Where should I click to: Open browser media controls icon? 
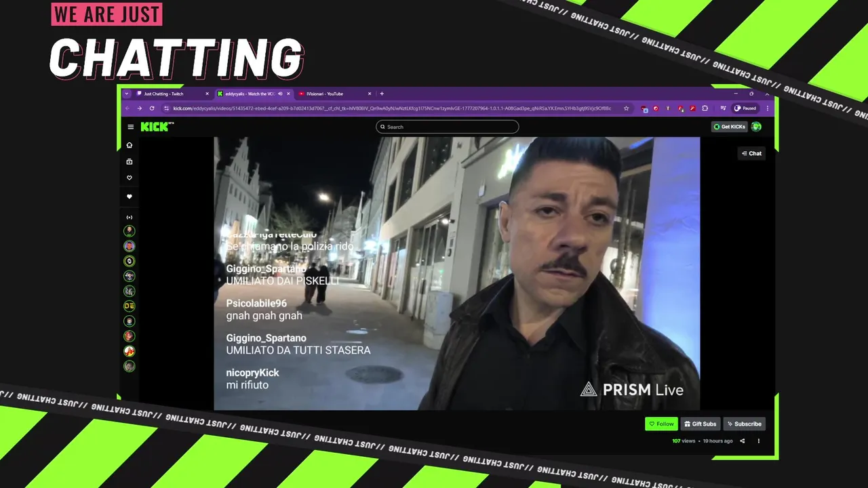[x=723, y=108]
